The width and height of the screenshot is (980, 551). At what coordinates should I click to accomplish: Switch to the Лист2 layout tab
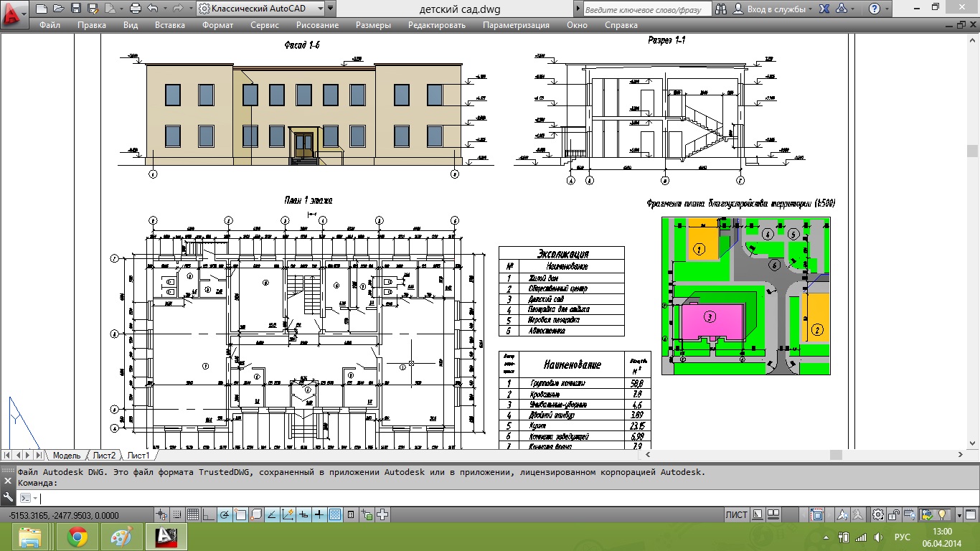(103, 456)
